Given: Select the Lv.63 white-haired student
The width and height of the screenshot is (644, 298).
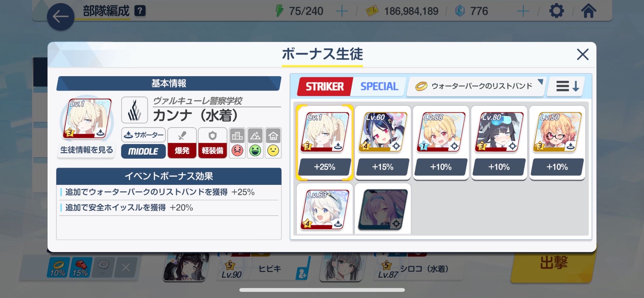Looking at the screenshot, I should (x=325, y=209).
